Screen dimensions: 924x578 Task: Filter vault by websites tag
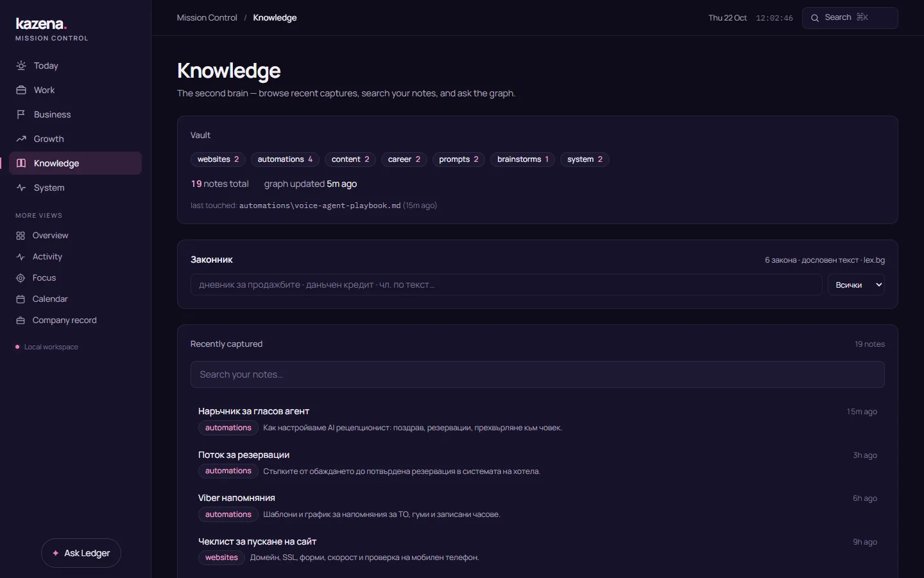(218, 159)
